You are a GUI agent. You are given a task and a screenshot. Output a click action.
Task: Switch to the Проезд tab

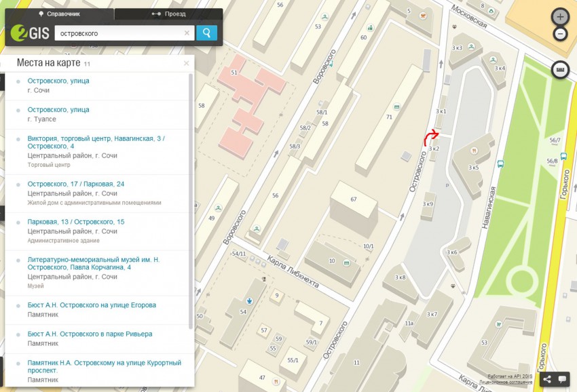click(x=168, y=14)
